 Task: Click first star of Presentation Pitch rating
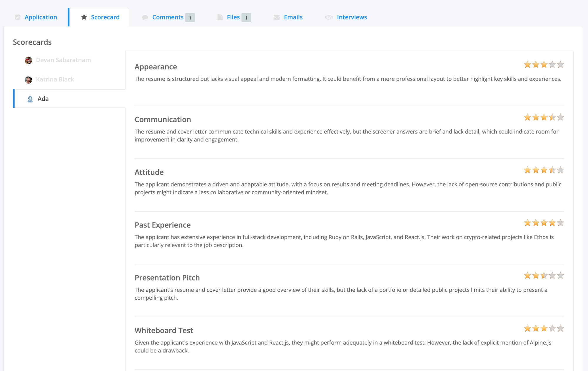tap(527, 275)
